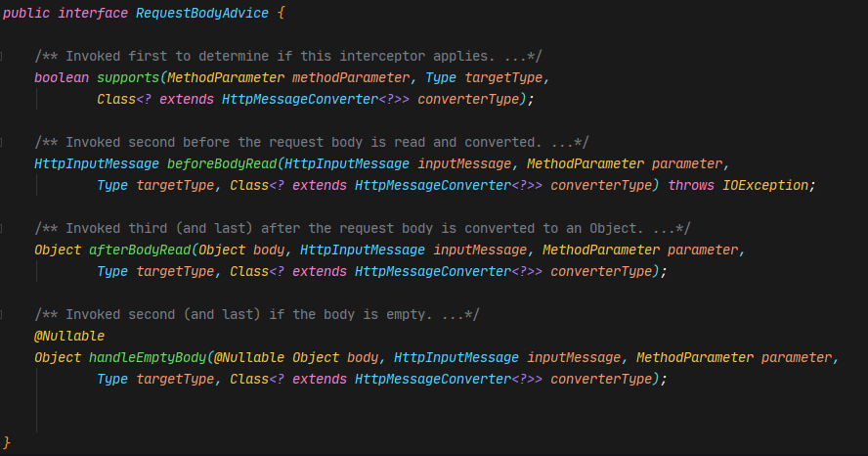The width and height of the screenshot is (868, 456).
Task: Click 'extends' keyword under the supports method
Action: [x=187, y=100]
